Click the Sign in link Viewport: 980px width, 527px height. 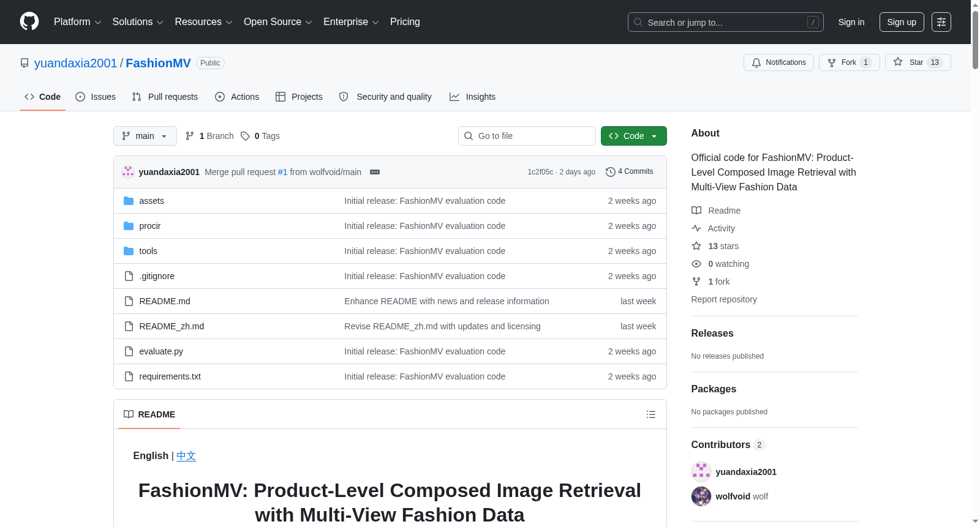tap(851, 22)
